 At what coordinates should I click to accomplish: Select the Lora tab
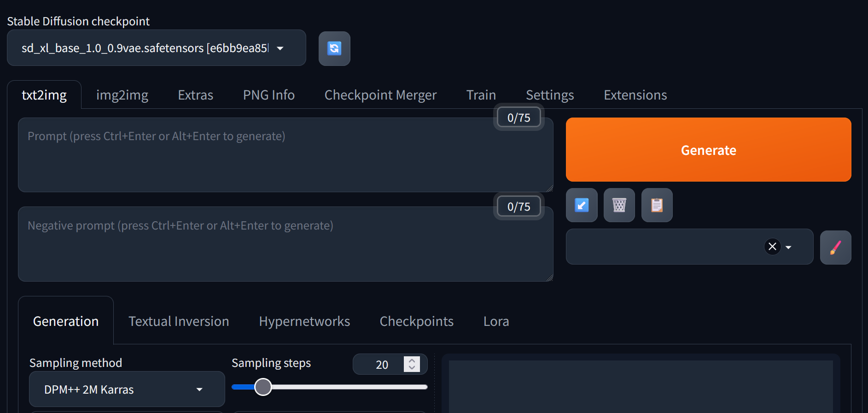[496, 321]
